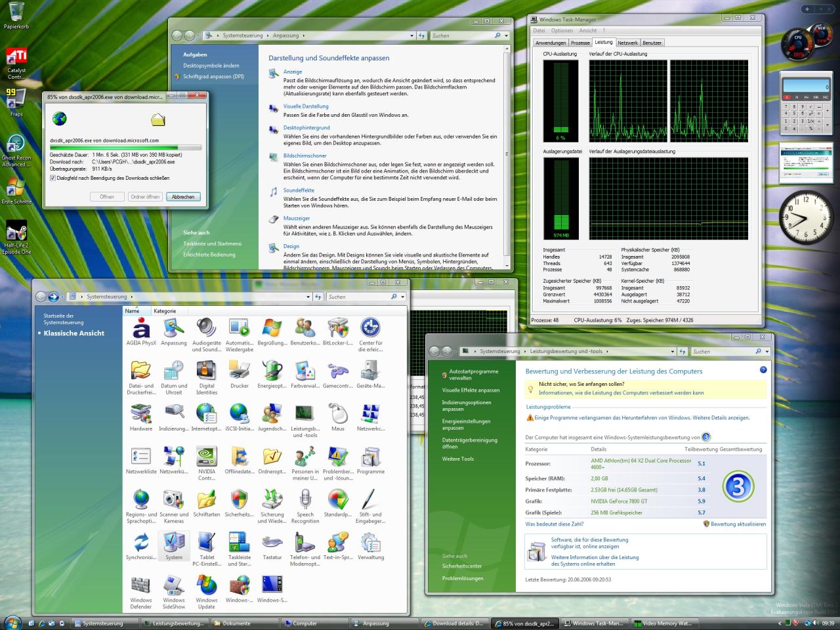840x630 pixels.
Task: Expand breadcrumb arrow after Anpassung in address bar
Action: point(304,35)
